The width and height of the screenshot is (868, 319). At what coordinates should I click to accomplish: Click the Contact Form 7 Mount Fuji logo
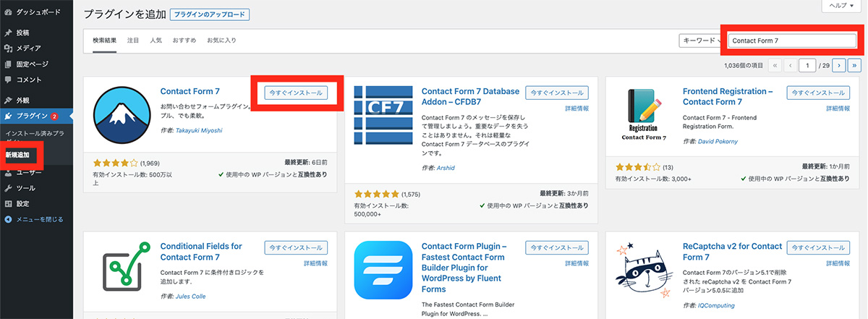pos(121,116)
